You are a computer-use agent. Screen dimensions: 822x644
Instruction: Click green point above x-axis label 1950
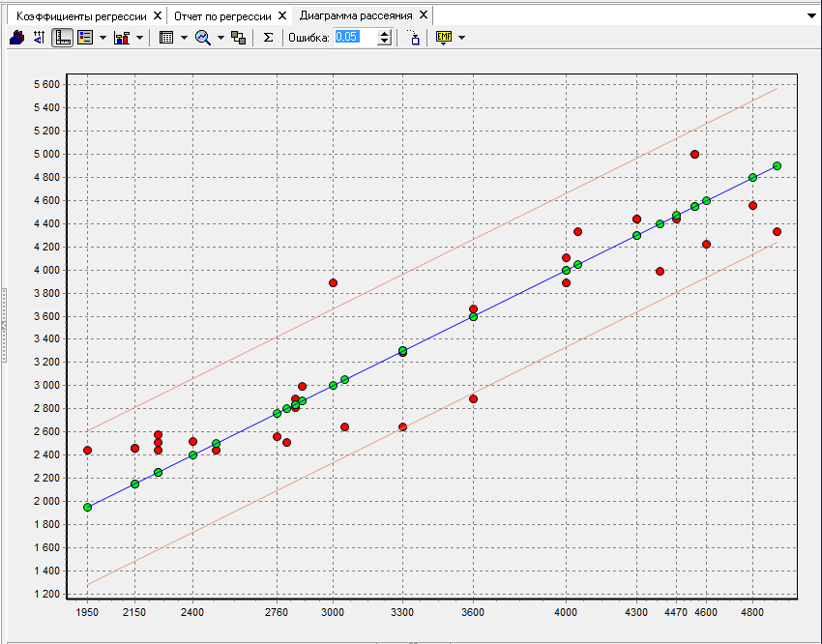tap(88, 508)
